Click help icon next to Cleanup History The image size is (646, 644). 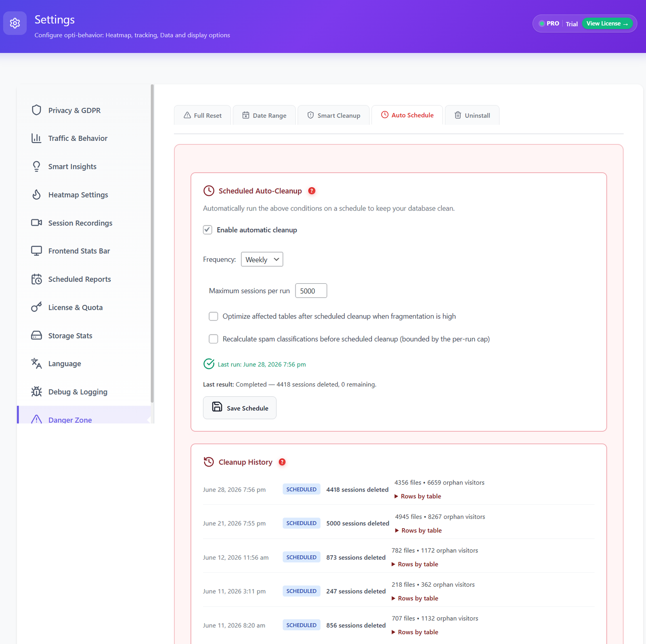[x=282, y=462]
